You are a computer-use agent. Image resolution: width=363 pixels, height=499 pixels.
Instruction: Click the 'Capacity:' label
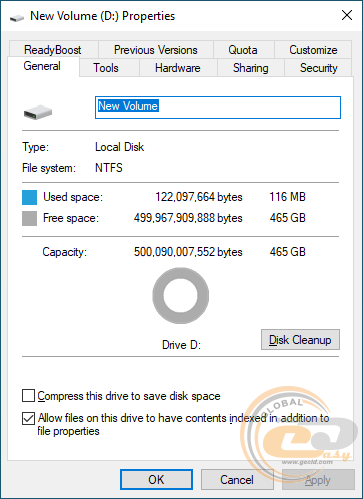tap(65, 252)
